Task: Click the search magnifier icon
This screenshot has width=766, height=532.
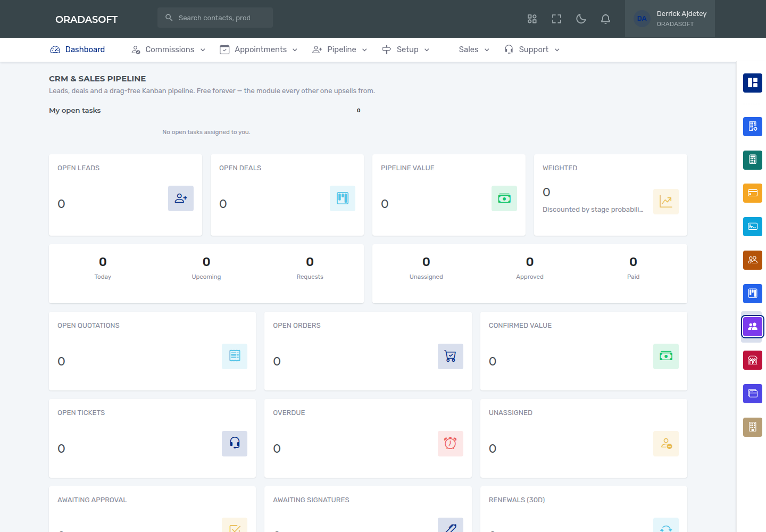Action: coord(169,18)
